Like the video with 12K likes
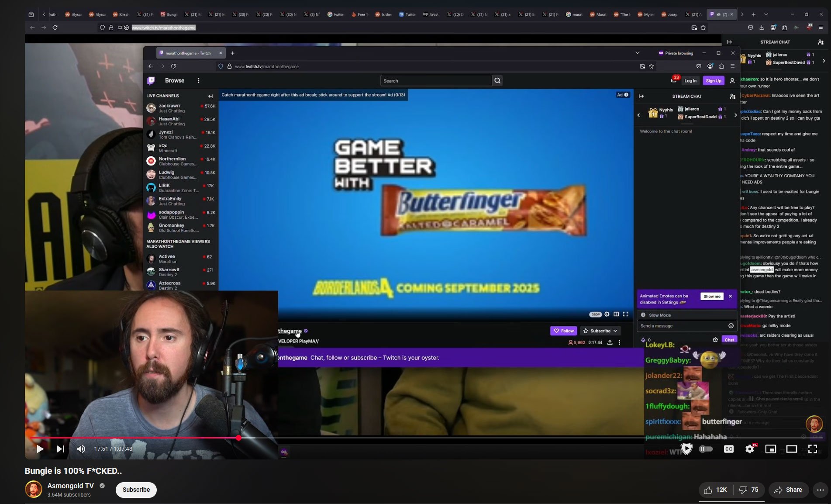This screenshot has height=504, width=831. (715, 490)
